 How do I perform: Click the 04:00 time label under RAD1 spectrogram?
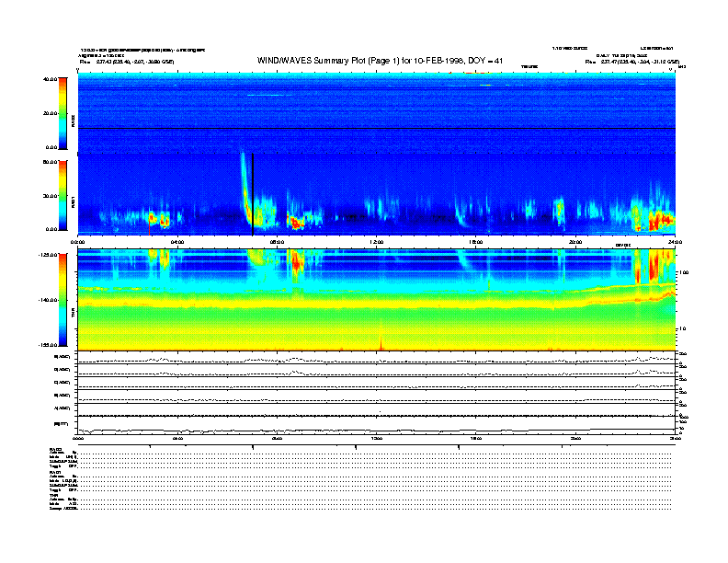(x=177, y=242)
